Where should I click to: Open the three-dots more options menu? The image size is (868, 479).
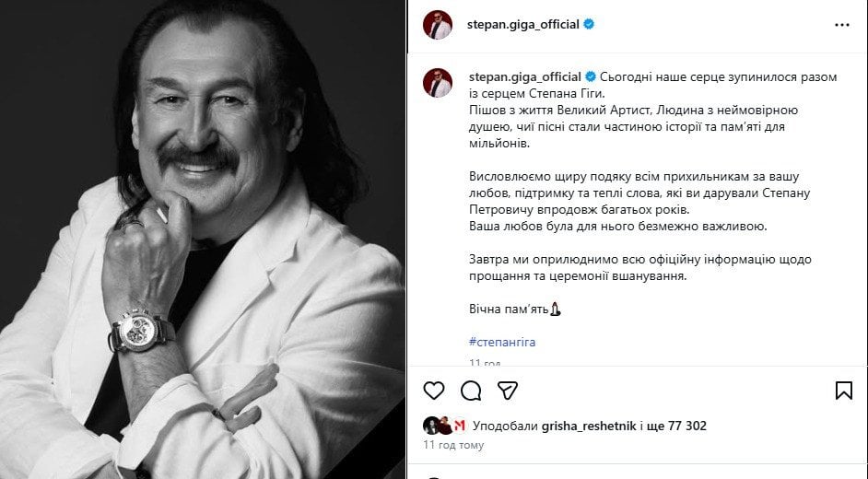[842, 25]
